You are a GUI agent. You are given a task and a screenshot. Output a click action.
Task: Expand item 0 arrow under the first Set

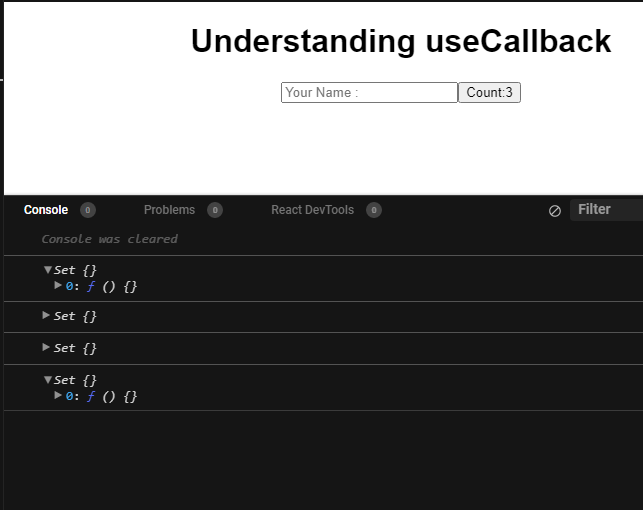tap(58, 286)
